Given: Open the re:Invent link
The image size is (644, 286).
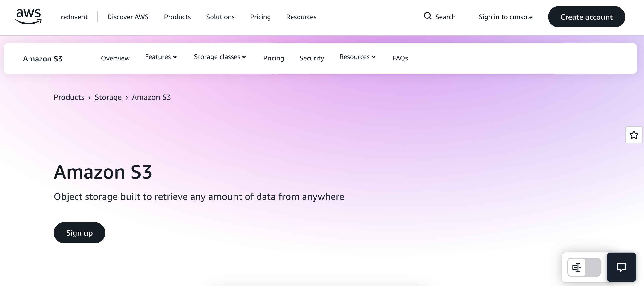Looking at the screenshot, I should (x=74, y=17).
